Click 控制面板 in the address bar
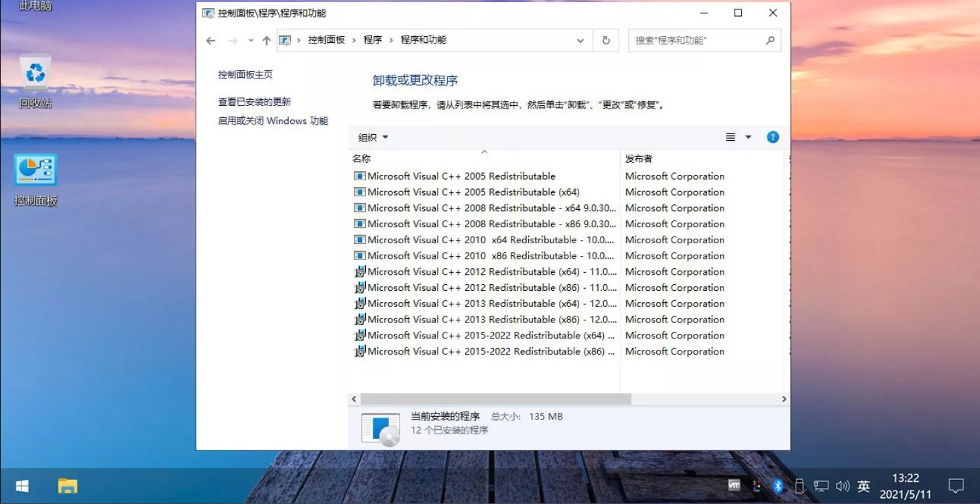The width and height of the screenshot is (980, 504). 326,40
